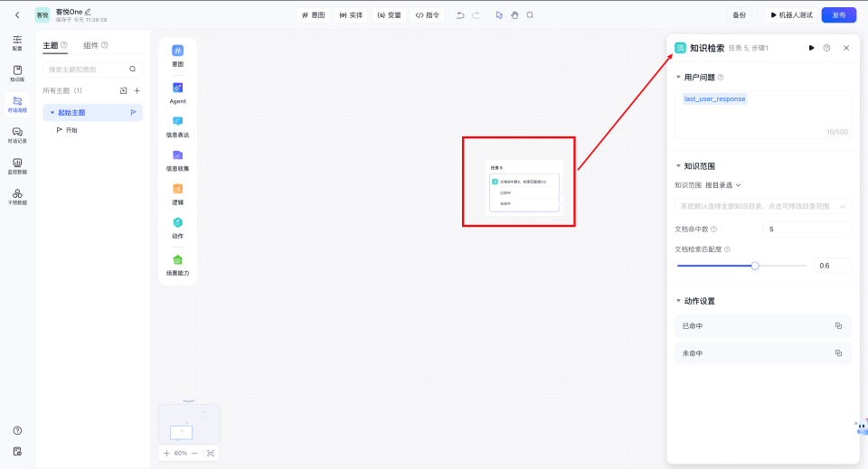The width and height of the screenshot is (868, 469).
Task: Open 意图 from the top toolbar
Action: pyautogui.click(x=314, y=15)
